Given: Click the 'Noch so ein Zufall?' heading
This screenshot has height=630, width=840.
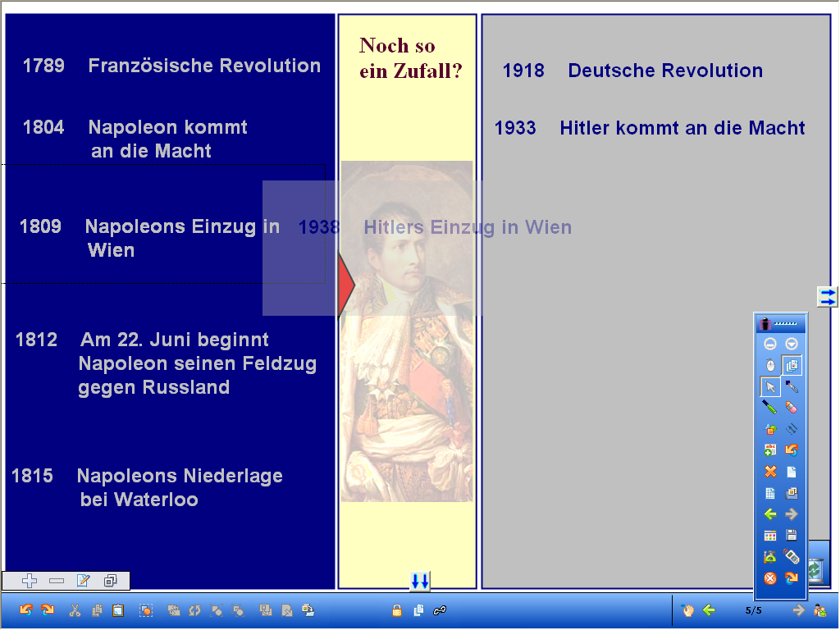Looking at the screenshot, I should coord(410,58).
